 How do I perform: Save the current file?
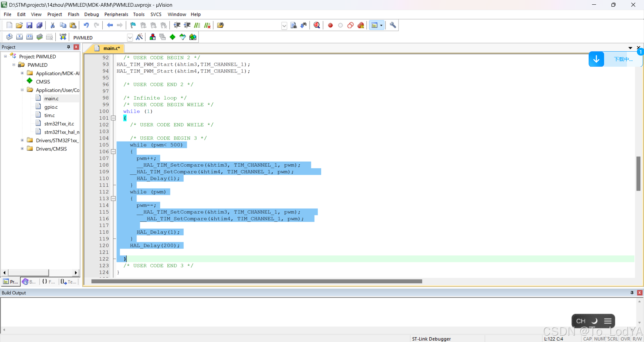click(30, 25)
